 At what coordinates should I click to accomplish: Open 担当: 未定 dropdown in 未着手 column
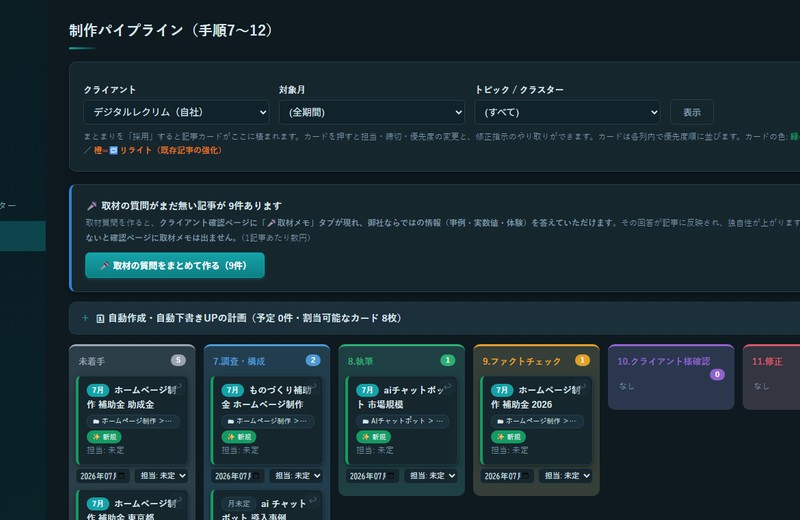[161, 476]
